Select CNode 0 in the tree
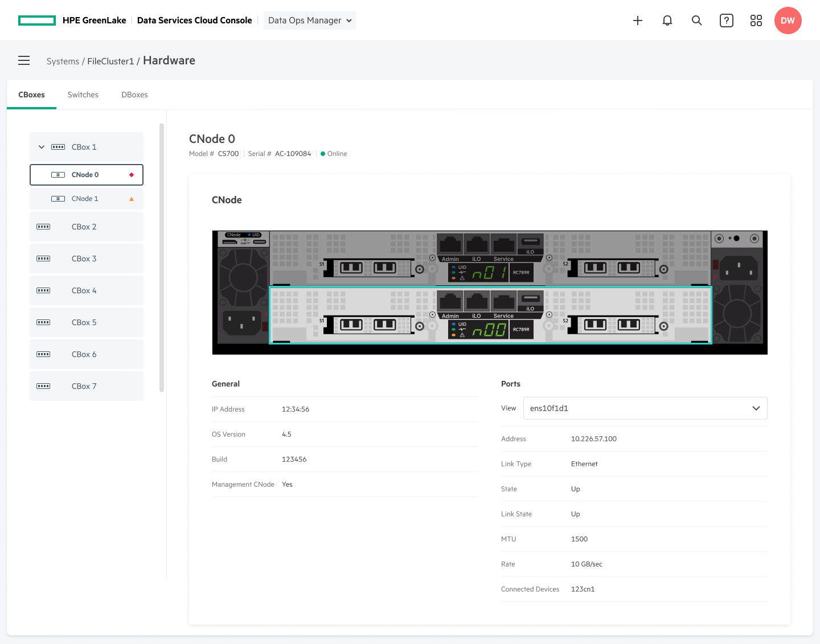820x644 pixels. (x=87, y=175)
